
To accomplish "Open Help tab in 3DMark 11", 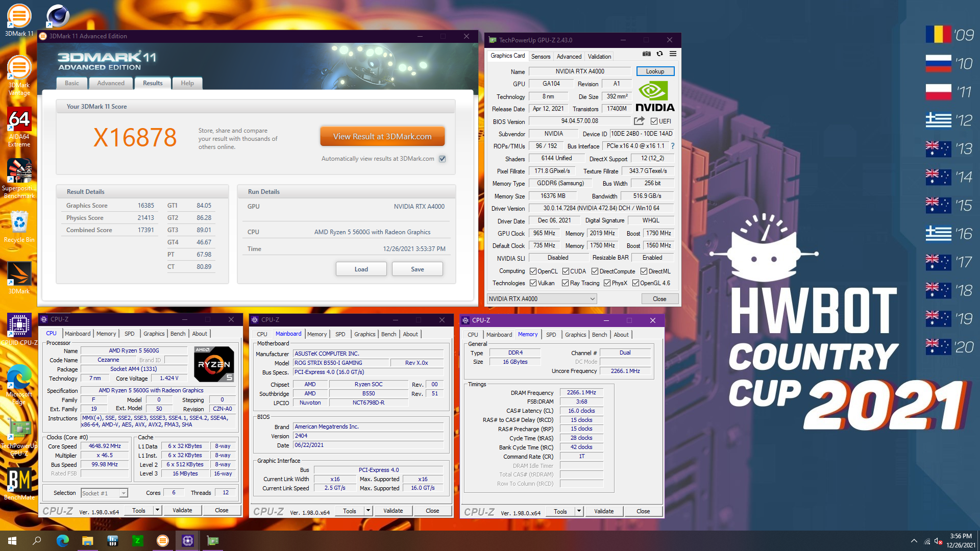I will (187, 83).
